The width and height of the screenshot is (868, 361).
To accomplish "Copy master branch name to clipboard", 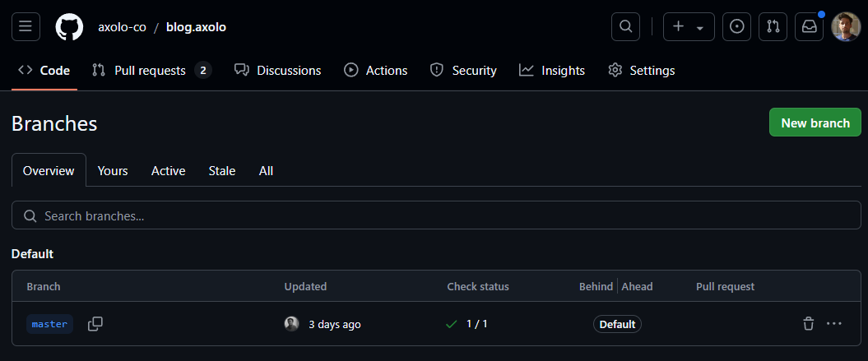I will (95, 324).
